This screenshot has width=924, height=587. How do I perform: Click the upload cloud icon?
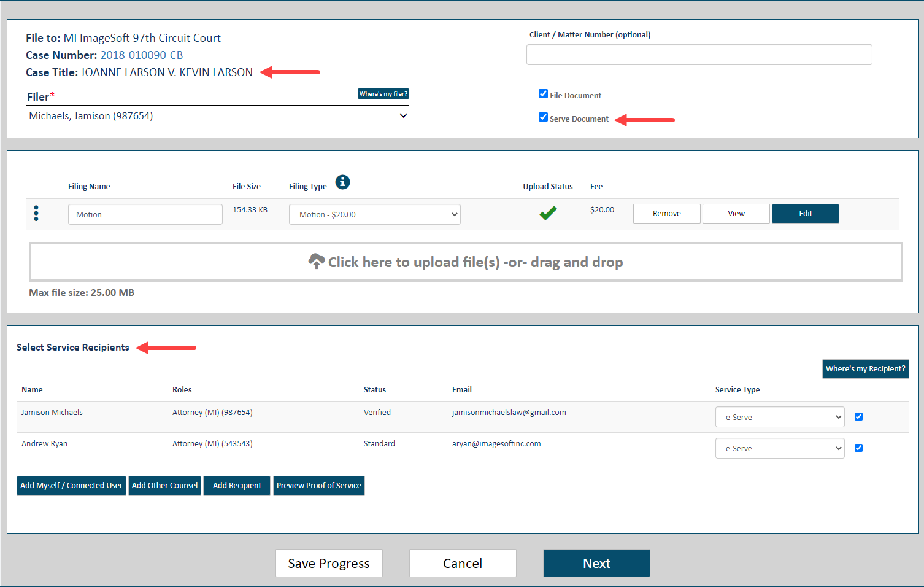click(317, 262)
